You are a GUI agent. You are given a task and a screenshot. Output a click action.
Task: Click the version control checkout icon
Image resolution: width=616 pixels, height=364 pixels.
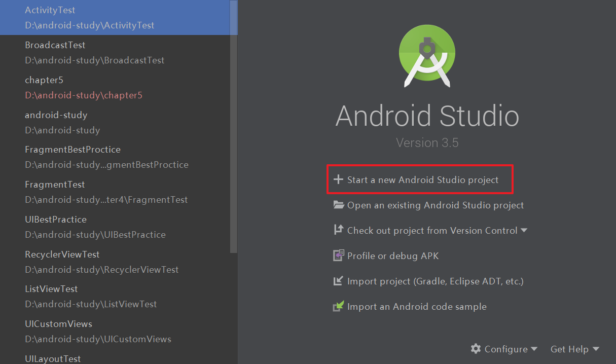338,230
